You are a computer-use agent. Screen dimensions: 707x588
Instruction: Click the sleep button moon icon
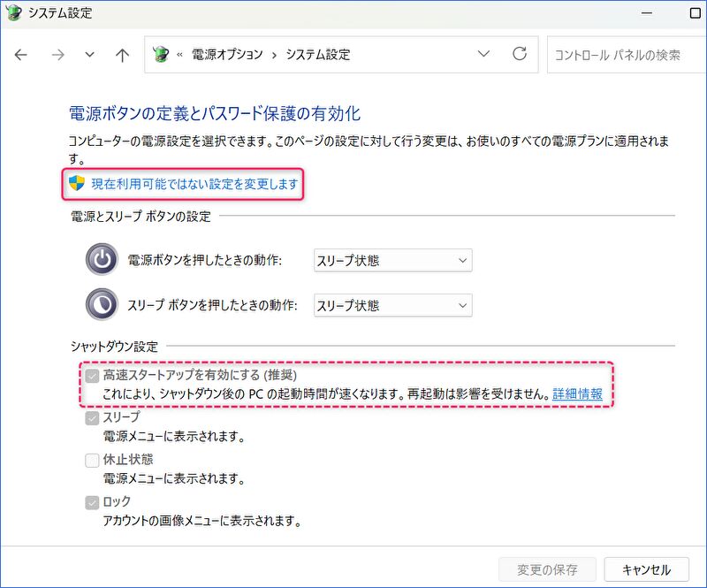[x=102, y=305]
